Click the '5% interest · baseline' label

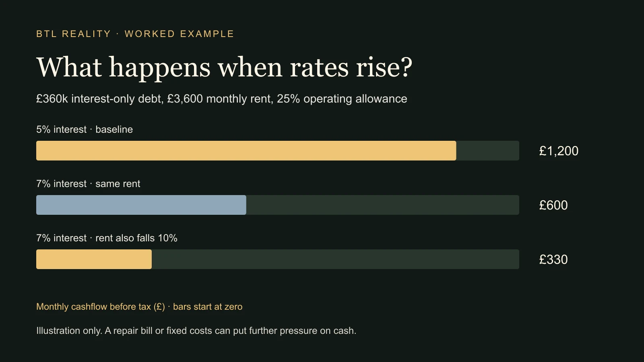[85, 130]
